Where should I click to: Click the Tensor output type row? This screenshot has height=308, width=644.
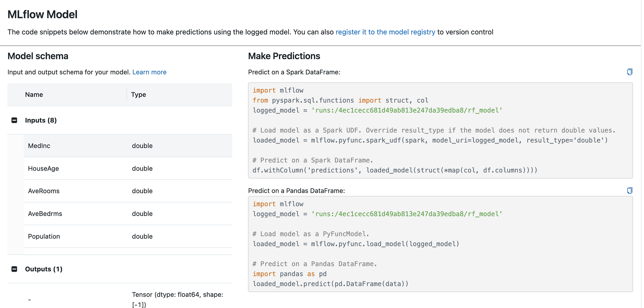point(177,299)
